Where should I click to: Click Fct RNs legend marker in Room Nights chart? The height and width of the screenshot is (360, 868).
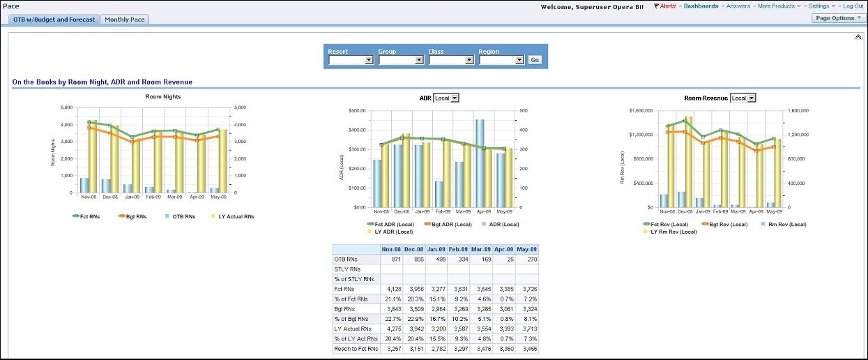tap(77, 216)
